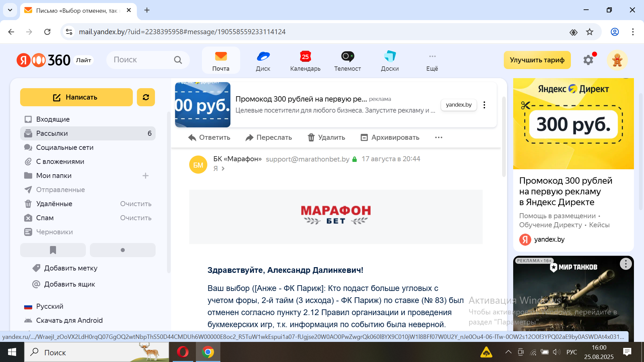This screenshot has height=362, width=644.
Task: Open the Календарь icon
Action: click(305, 61)
